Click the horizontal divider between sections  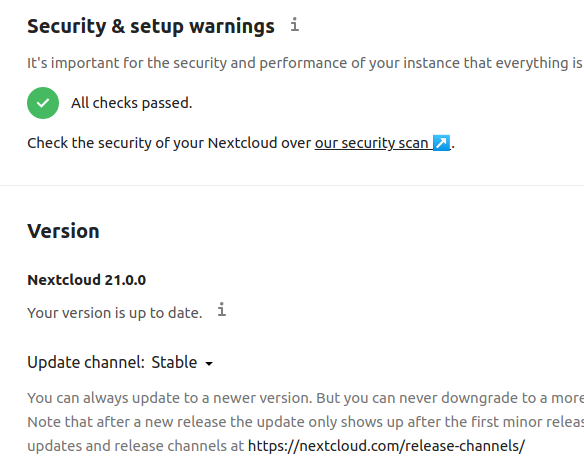[x=292, y=185]
